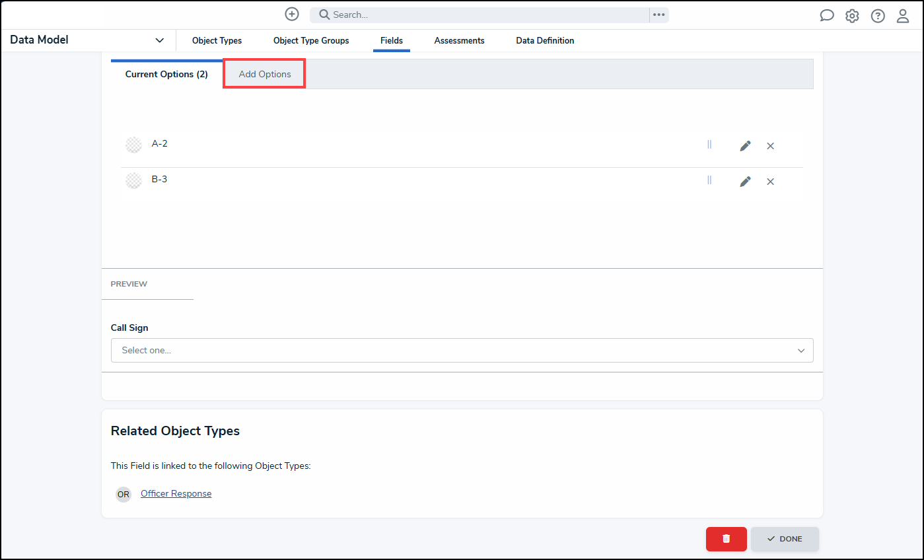The width and height of the screenshot is (924, 560).
Task: Open search options ellipsis menu
Action: [x=658, y=15]
